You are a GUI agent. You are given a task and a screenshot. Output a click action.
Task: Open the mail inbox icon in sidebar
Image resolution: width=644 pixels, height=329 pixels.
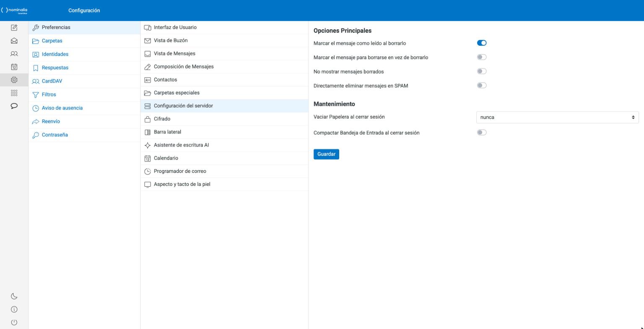click(x=14, y=41)
